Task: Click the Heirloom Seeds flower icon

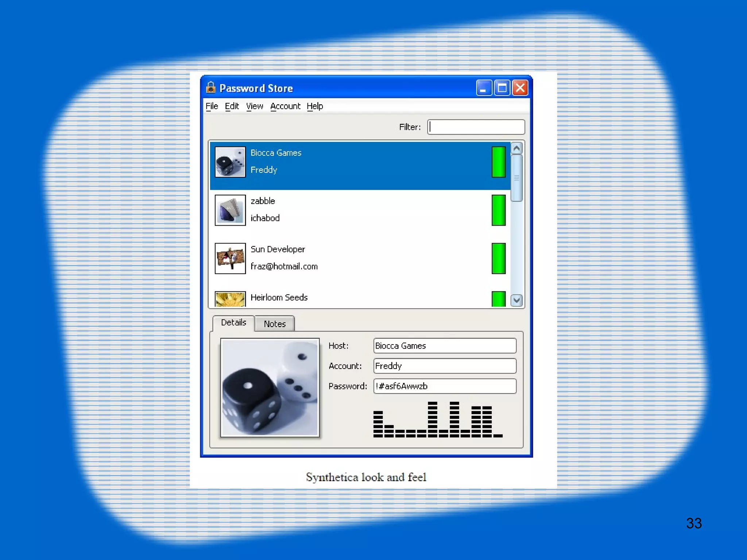Action: (230, 299)
